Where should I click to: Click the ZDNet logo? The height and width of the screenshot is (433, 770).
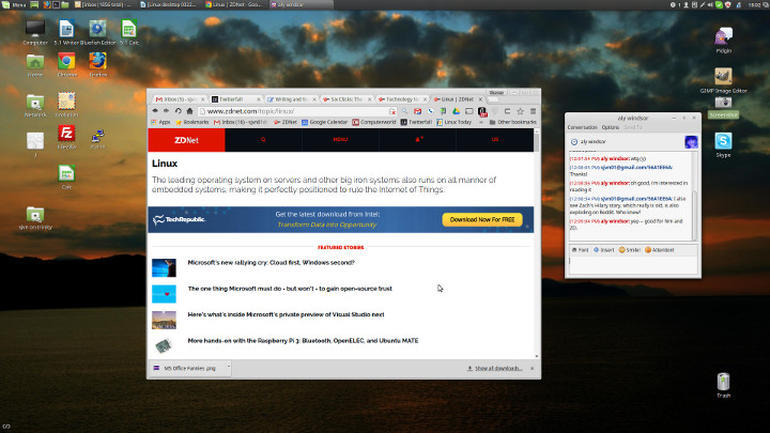[x=187, y=140]
